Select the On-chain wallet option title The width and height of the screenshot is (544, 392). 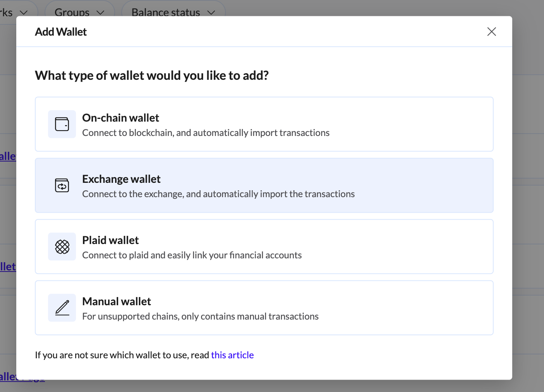point(121,118)
